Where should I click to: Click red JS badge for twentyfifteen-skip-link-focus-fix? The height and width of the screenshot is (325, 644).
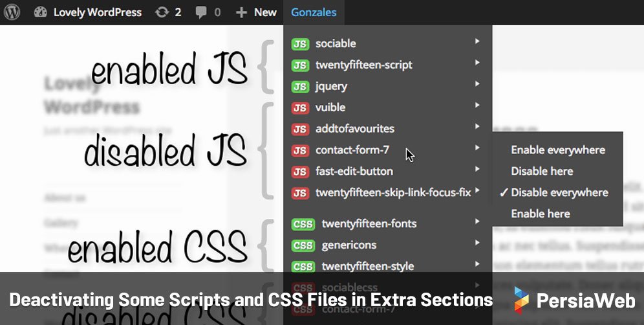pos(300,193)
